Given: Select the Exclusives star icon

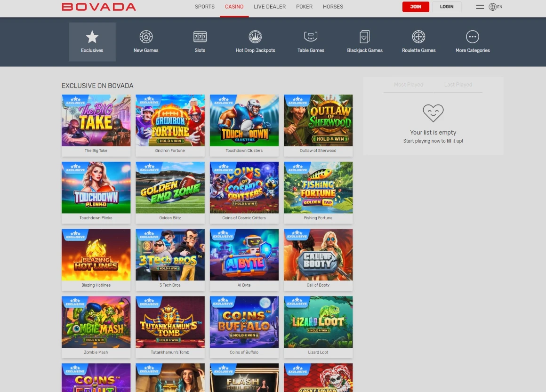Looking at the screenshot, I should click(92, 37).
